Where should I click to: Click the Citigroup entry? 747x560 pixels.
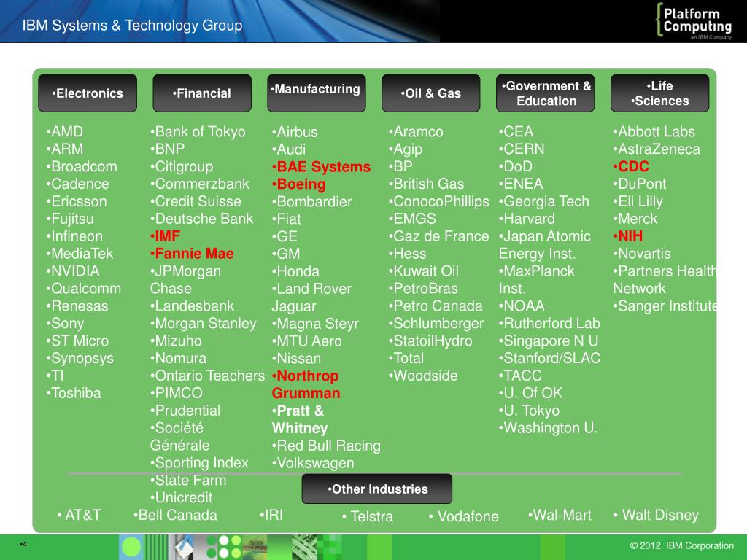point(182,167)
